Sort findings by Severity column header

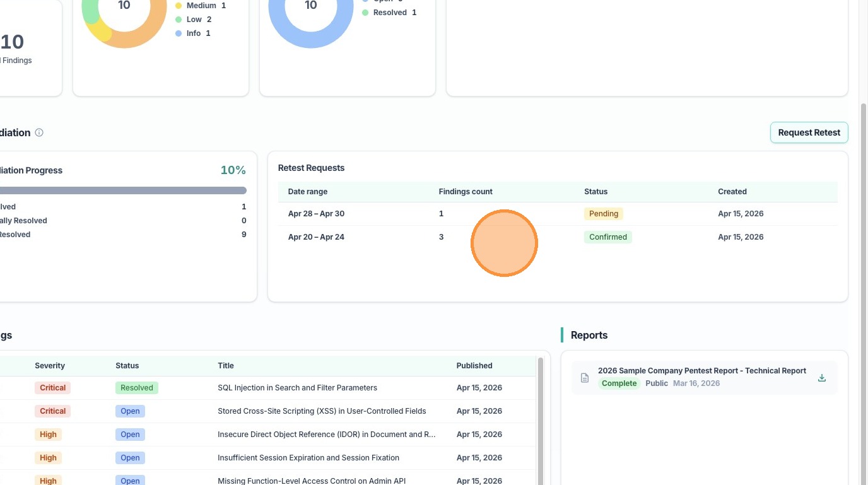(50, 366)
